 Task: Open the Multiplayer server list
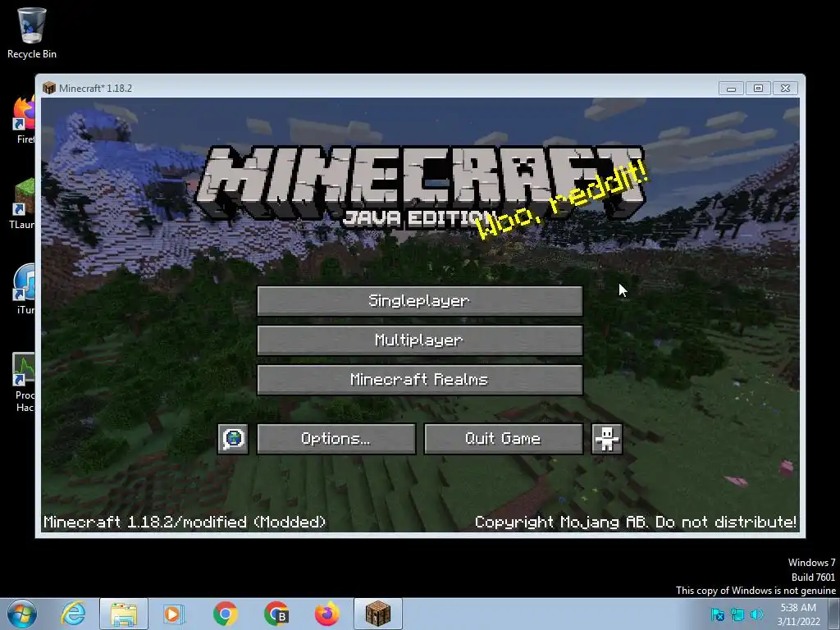[419, 340]
